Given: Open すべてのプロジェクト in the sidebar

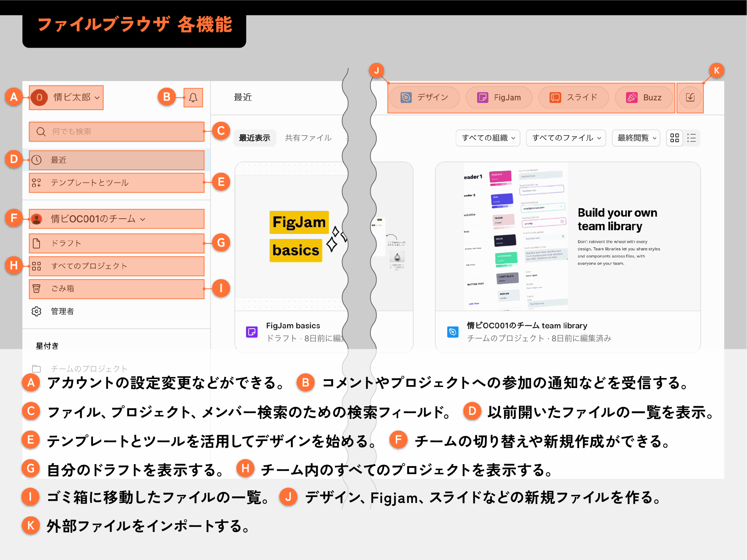Looking at the screenshot, I should coord(116,266).
